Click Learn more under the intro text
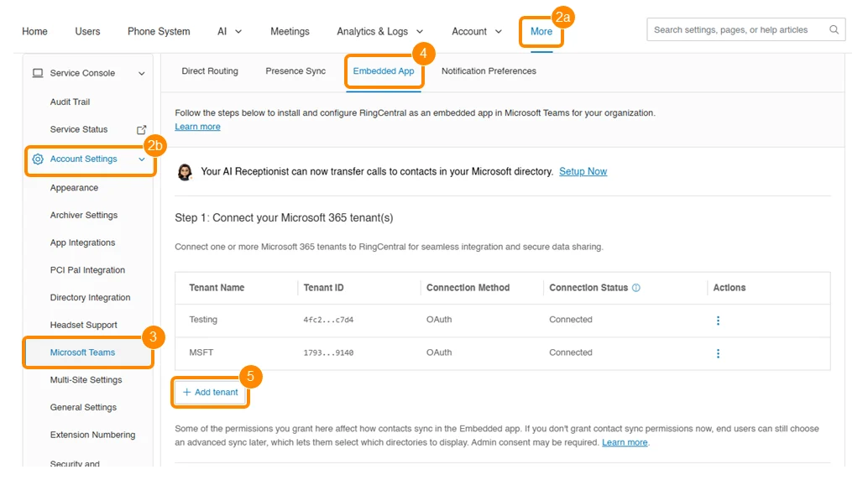The width and height of the screenshot is (868, 480). click(197, 127)
